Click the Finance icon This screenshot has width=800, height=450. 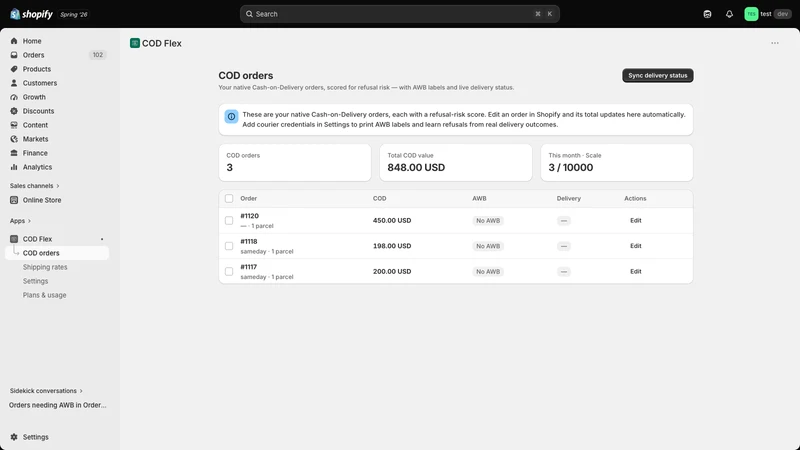point(14,153)
